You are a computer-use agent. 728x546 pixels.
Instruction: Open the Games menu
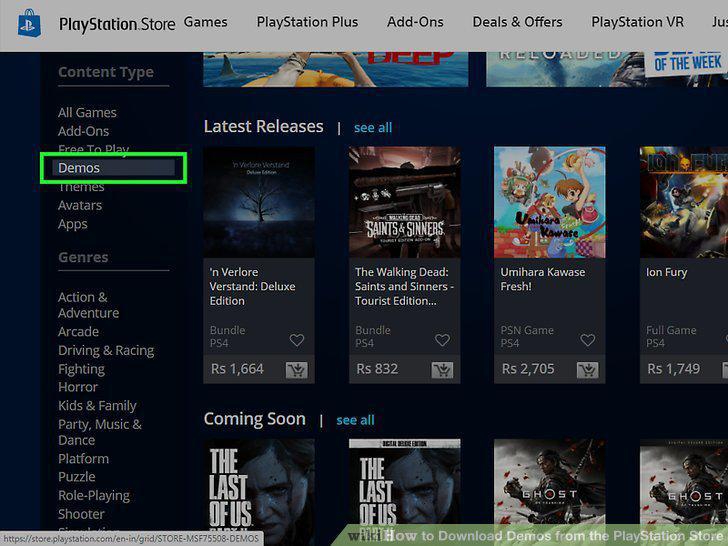pos(206,22)
